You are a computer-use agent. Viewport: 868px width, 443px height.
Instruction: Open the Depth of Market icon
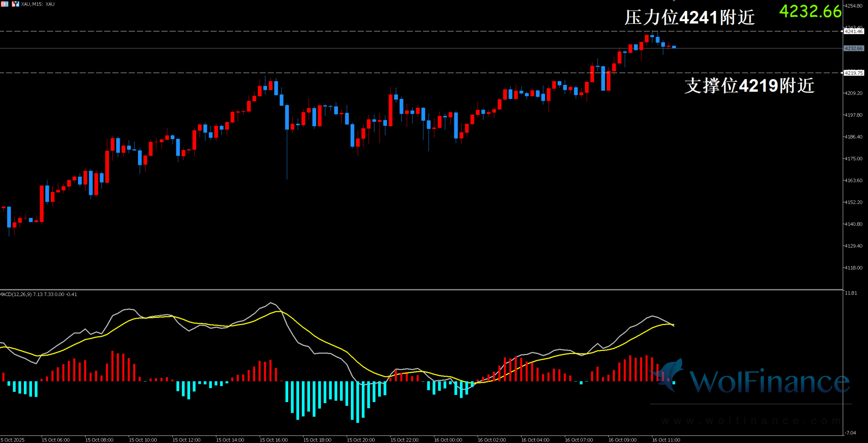pyautogui.click(x=5, y=4)
